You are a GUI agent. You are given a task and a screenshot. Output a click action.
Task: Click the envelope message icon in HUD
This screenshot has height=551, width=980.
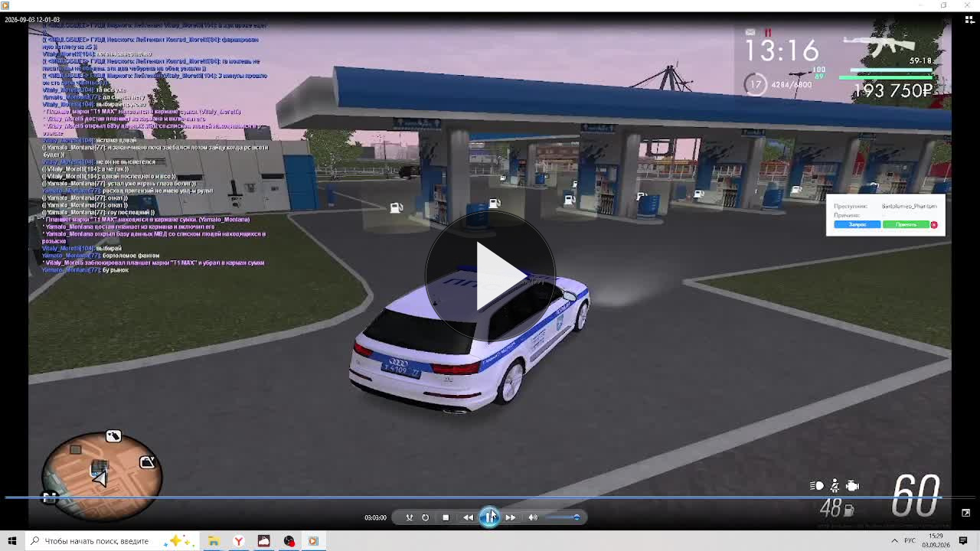tap(750, 32)
